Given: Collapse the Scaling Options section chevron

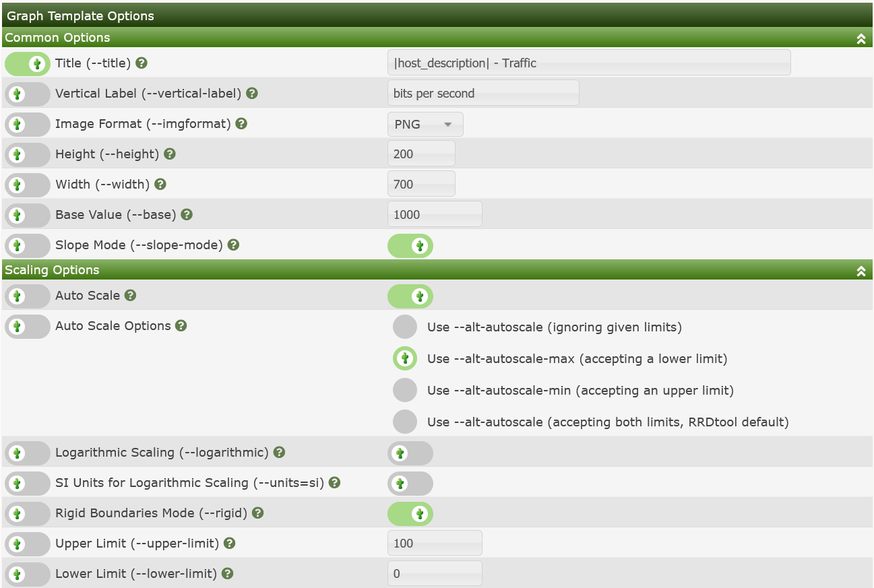Looking at the screenshot, I should click(861, 271).
